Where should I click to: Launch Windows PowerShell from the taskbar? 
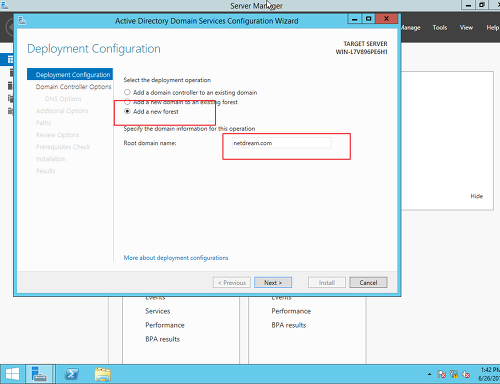coord(72,374)
